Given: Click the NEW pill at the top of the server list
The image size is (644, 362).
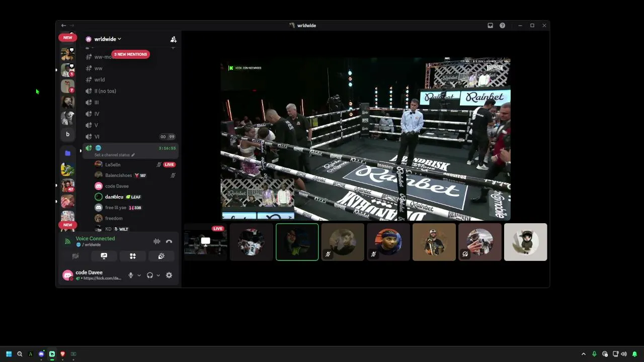Looking at the screenshot, I should pyautogui.click(x=67, y=37).
